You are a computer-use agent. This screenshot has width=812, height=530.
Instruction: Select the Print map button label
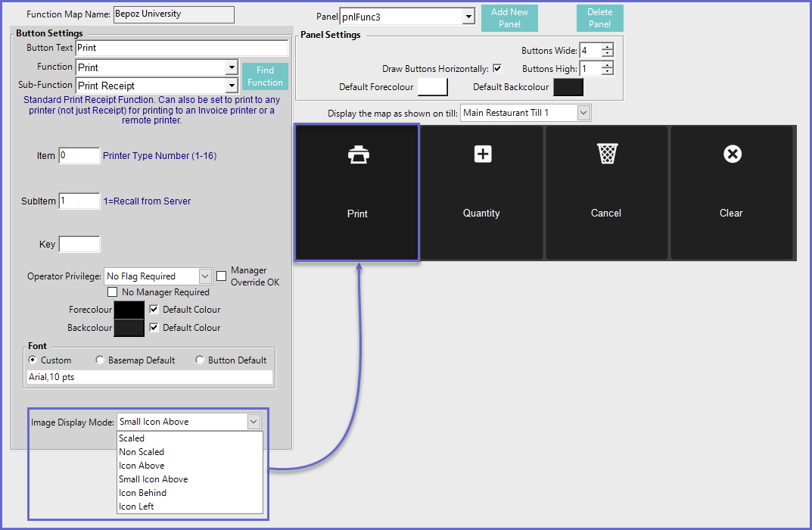coord(357,214)
